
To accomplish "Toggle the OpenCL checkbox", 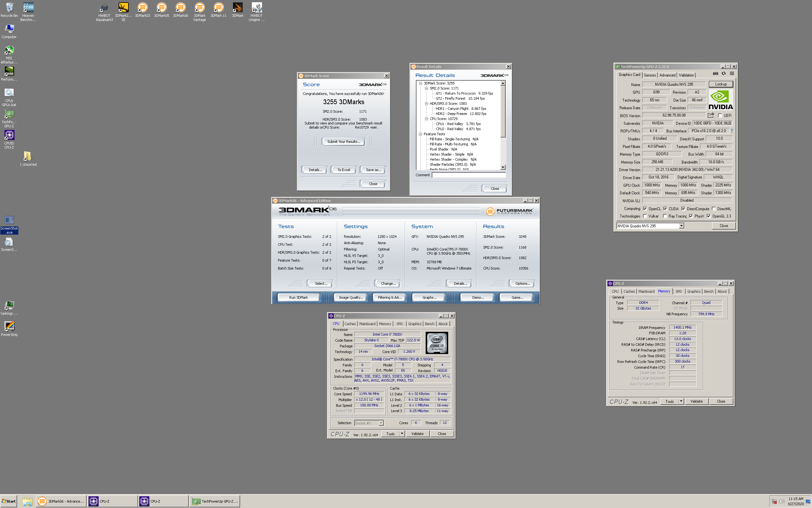I will pyautogui.click(x=645, y=209).
